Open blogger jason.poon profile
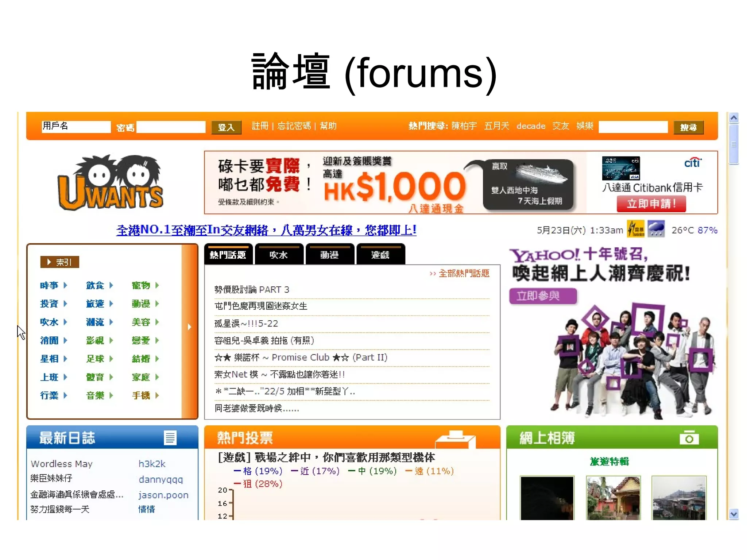 163,495
